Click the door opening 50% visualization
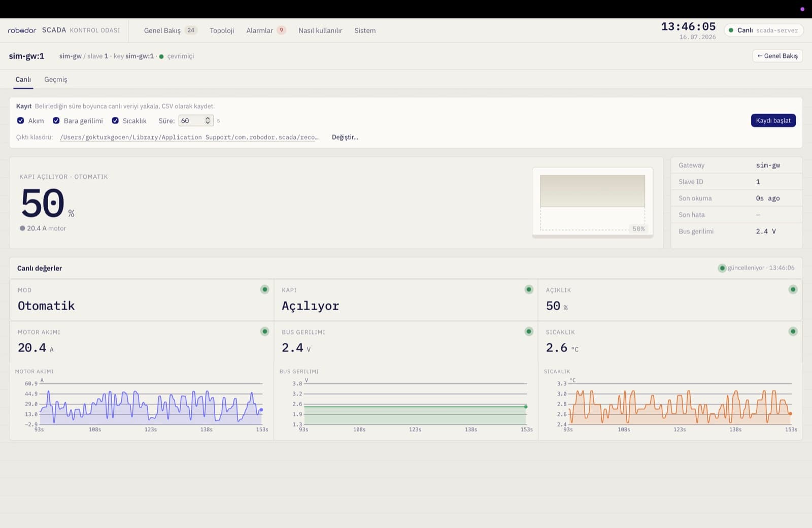Image resolution: width=812 pixels, height=528 pixels. coord(592,203)
